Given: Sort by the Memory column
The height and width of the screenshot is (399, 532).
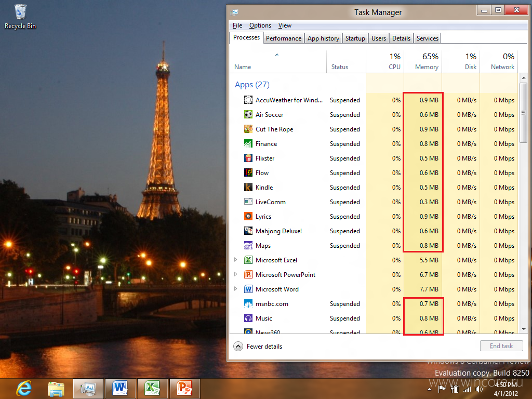Looking at the screenshot, I should point(423,62).
